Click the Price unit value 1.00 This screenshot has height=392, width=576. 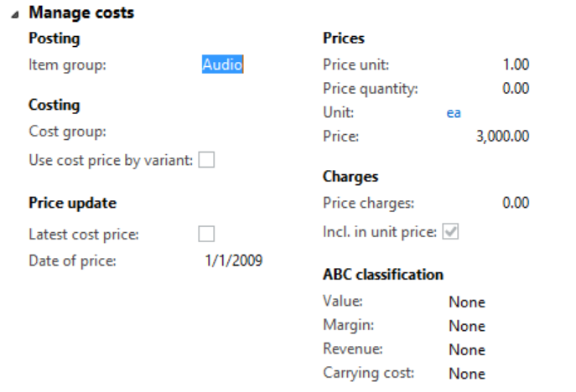tap(515, 64)
